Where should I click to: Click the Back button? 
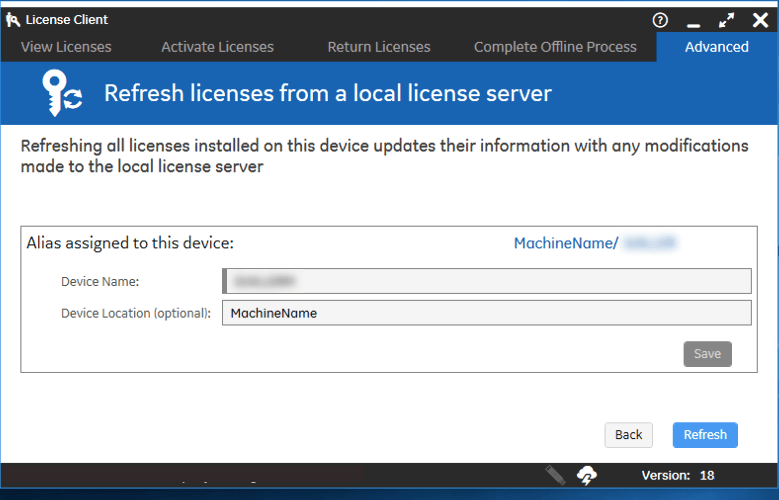coord(628,435)
